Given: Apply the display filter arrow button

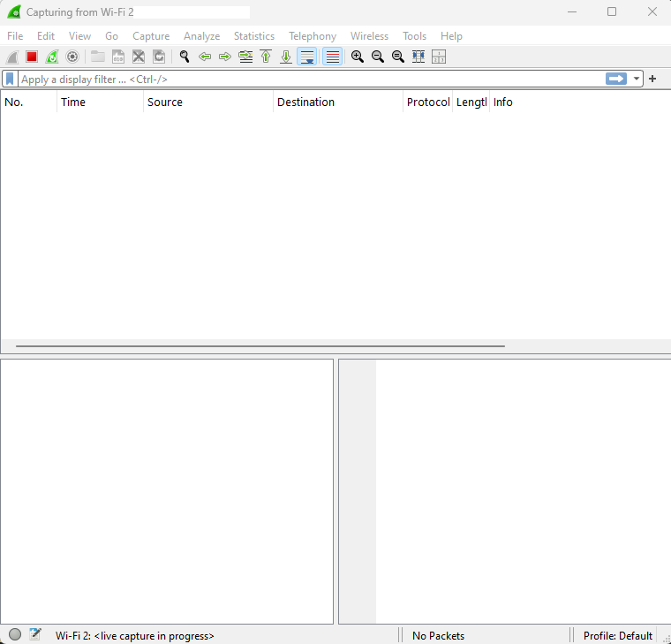Looking at the screenshot, I should 615,79.
